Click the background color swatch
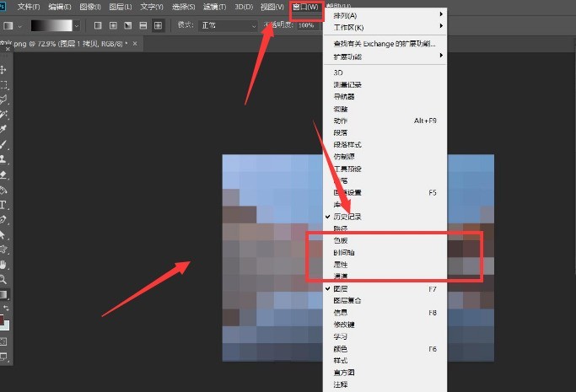Viewport: 576px width, 392px height. (6, 325)
